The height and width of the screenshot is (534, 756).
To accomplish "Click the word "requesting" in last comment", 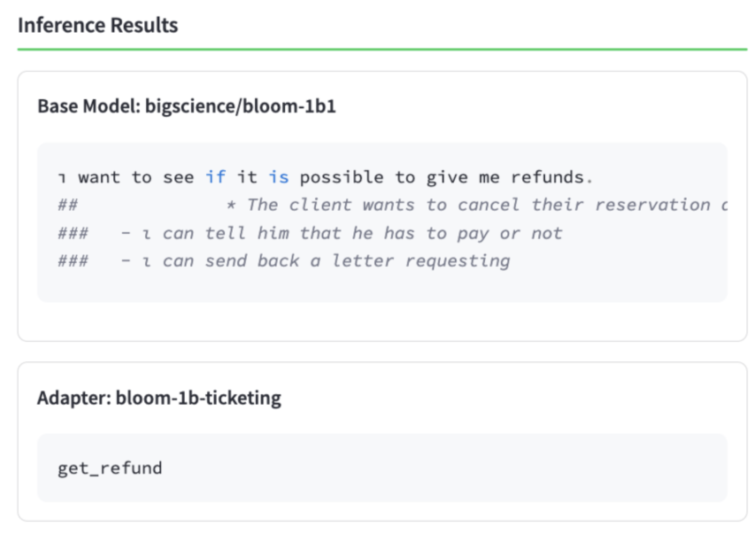I will 457,261.
